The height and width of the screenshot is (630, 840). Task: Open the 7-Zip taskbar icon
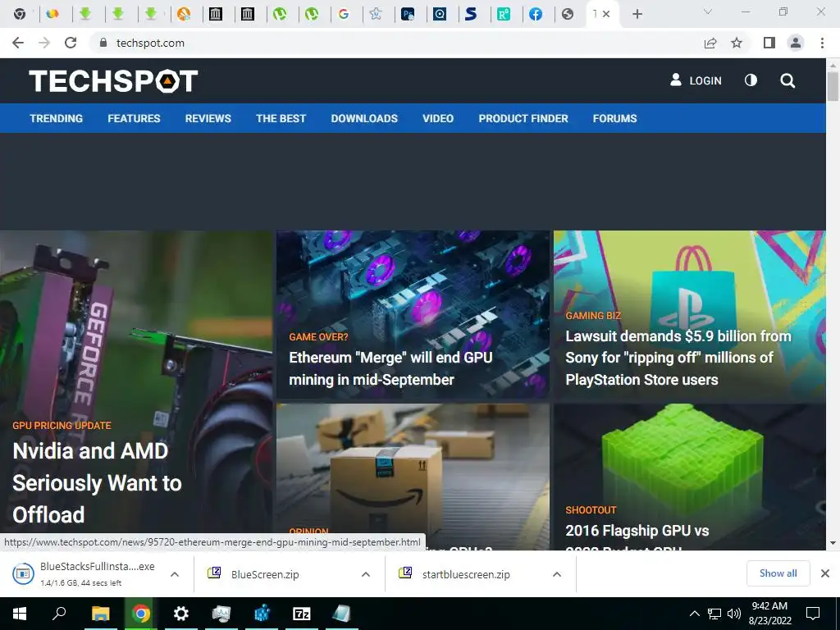(302, 614)
